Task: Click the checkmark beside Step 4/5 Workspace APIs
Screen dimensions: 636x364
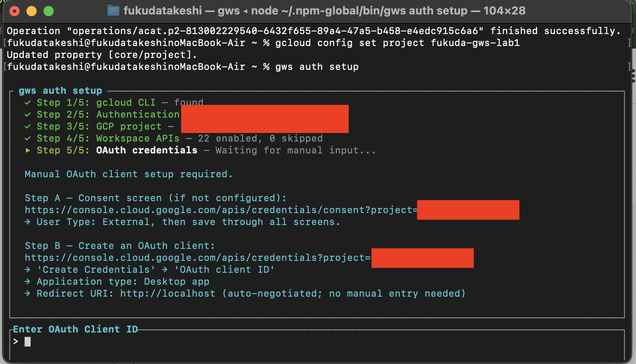Action: pos(28,138)
